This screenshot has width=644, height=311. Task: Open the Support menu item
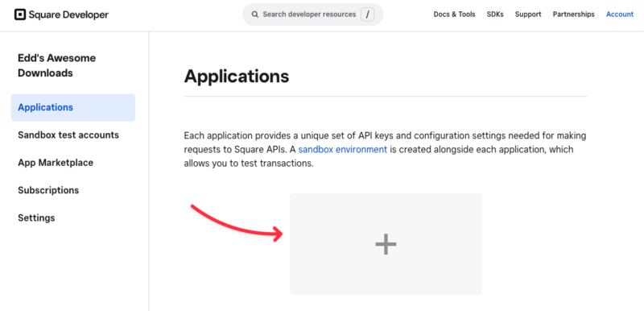pyautogui.click(x=528, y=15)
